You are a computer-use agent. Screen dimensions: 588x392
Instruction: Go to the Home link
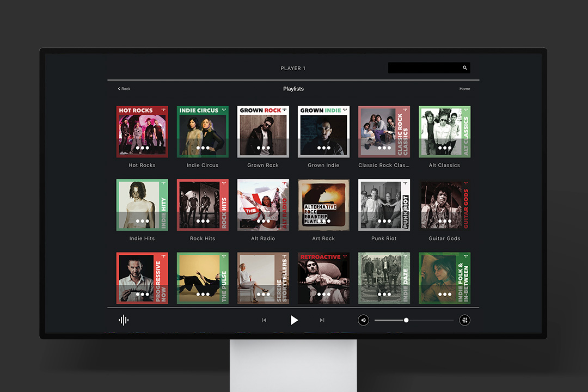tap(464, 89)
